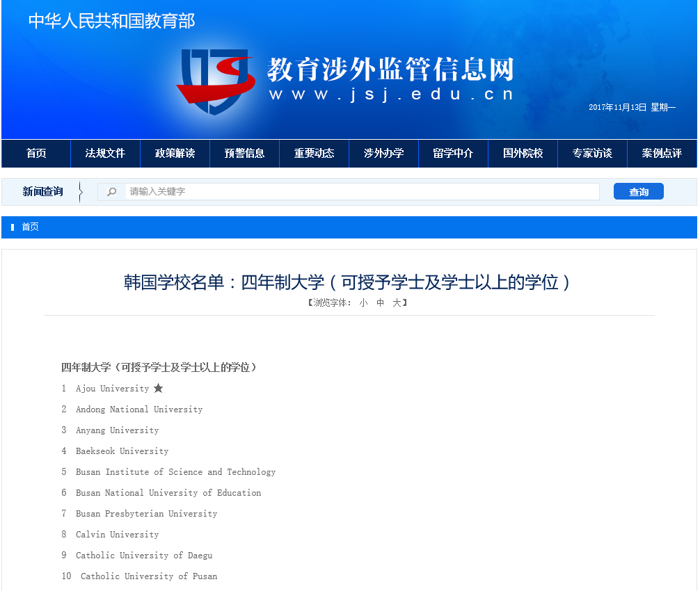Image resolution: width=700 pixels, height=591 pixels.
Task: Set browsing font size to 中
Action: pyautogui.click(x=381, y=303)
